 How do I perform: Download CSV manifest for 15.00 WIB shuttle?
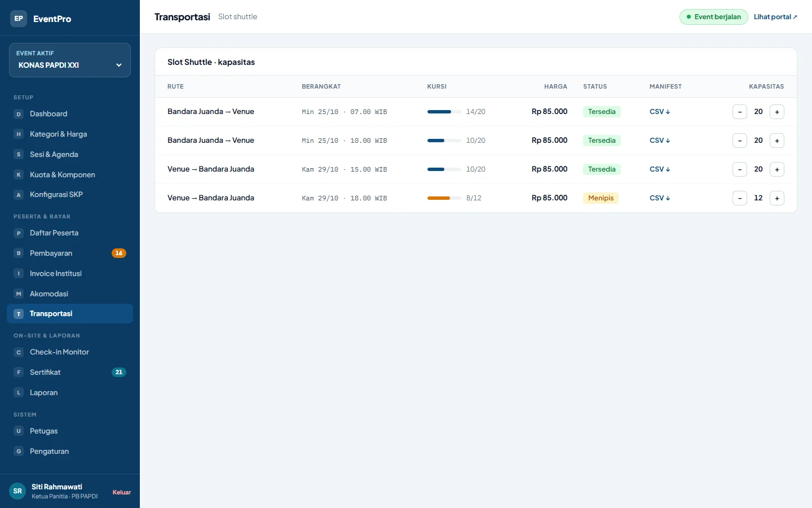click(660, 169)
